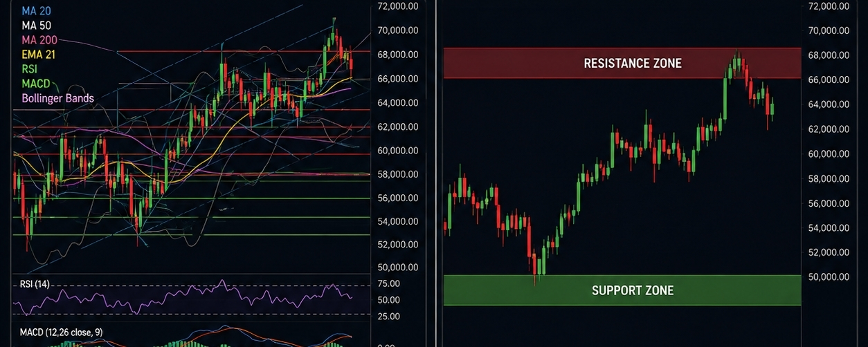868x347 pixels.
Task: Click 58,000.00 on the right chart axis
Action: click(829, 179)
